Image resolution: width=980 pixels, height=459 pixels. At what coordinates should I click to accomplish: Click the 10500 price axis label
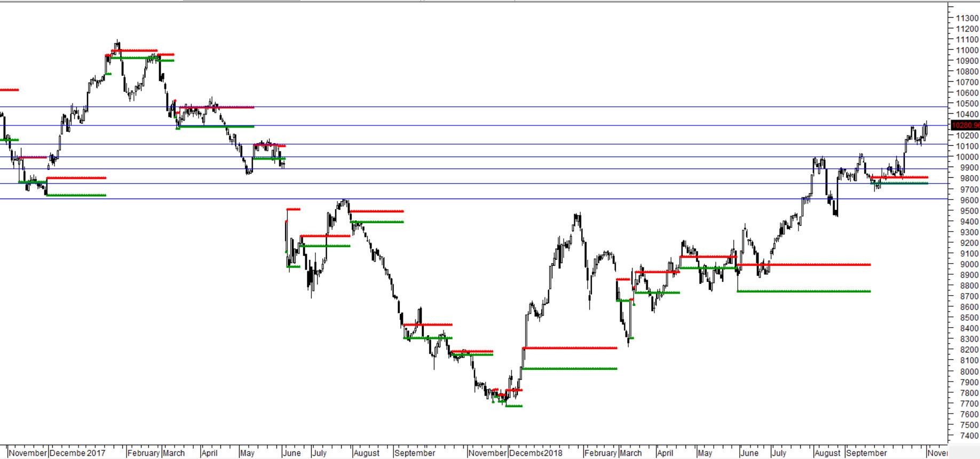[x=968, y=104]
